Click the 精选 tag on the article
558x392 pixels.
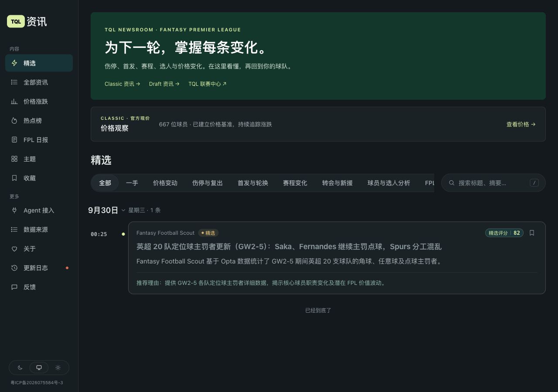(208, 233)
